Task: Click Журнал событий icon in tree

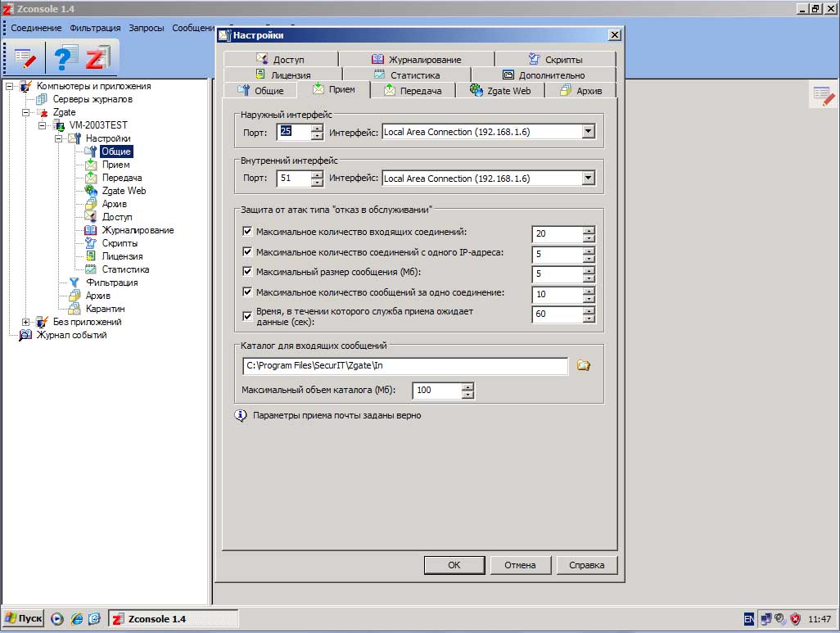Action: (x=25, y=336)
